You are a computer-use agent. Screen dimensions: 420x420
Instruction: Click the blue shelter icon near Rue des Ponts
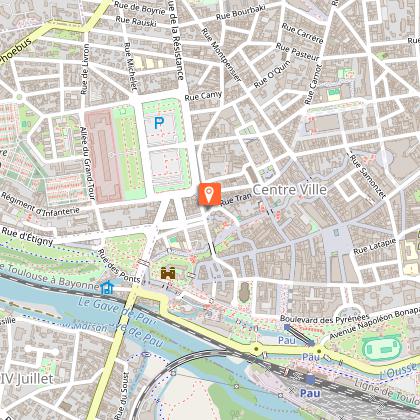[107, 287]
